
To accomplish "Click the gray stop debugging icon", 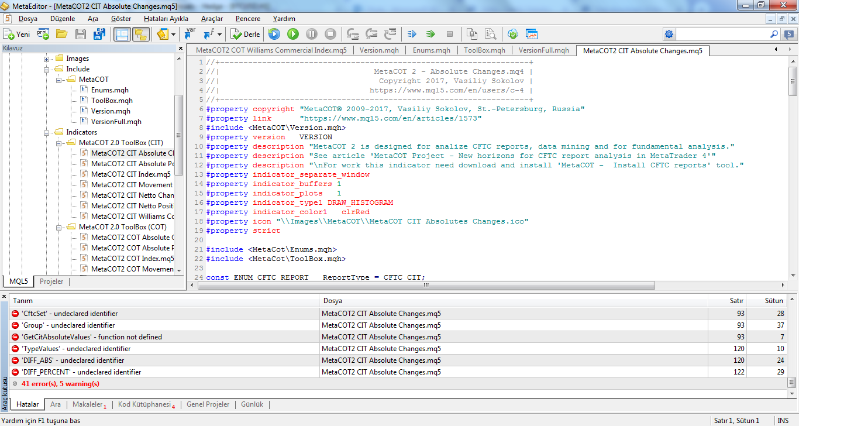I will click(x=330, y=35).
